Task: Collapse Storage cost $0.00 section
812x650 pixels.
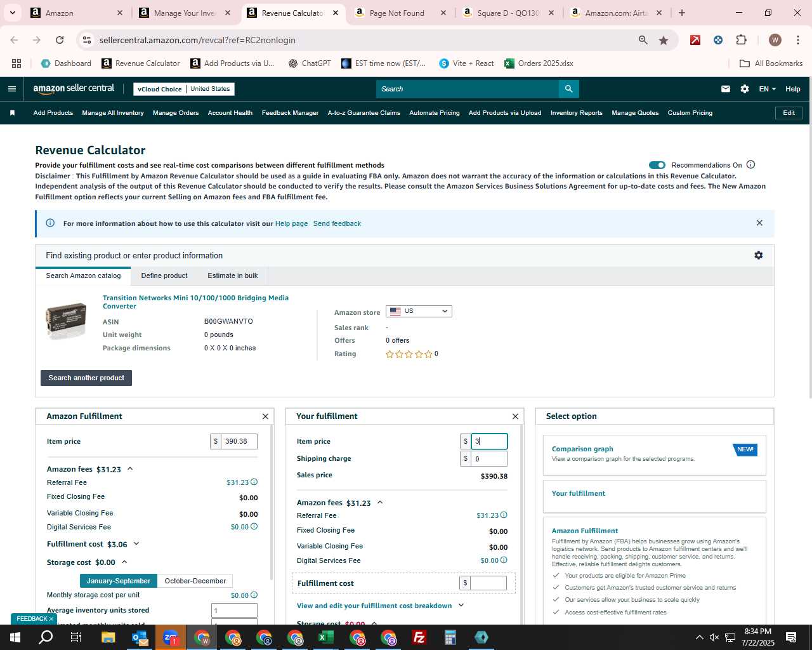Action: coord(124,562)
